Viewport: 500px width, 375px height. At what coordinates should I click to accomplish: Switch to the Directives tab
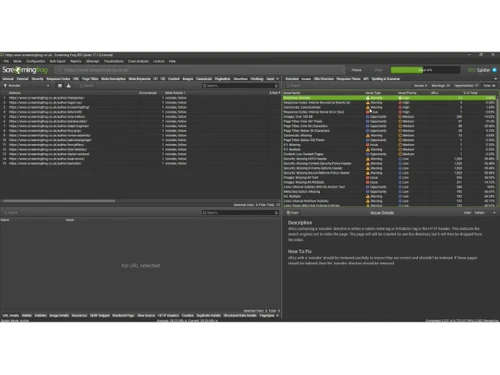tap(241, 79)
